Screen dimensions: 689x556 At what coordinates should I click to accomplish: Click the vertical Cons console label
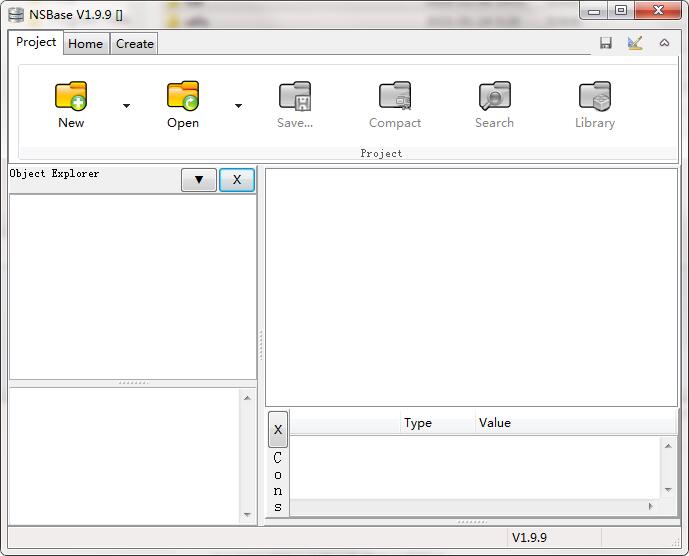278,482
